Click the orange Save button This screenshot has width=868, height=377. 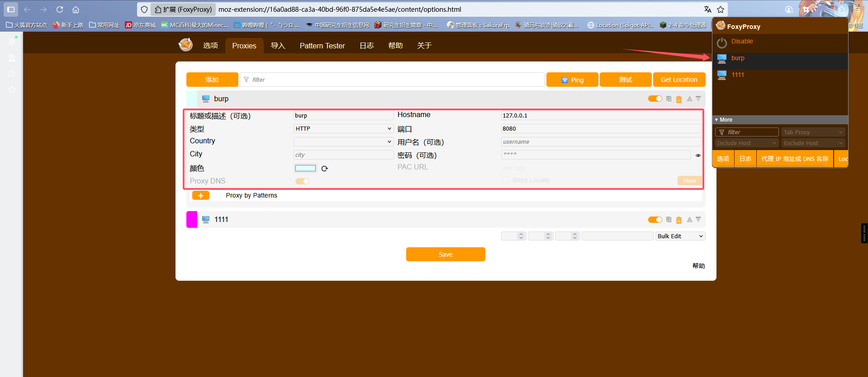[x=445, y=254]
